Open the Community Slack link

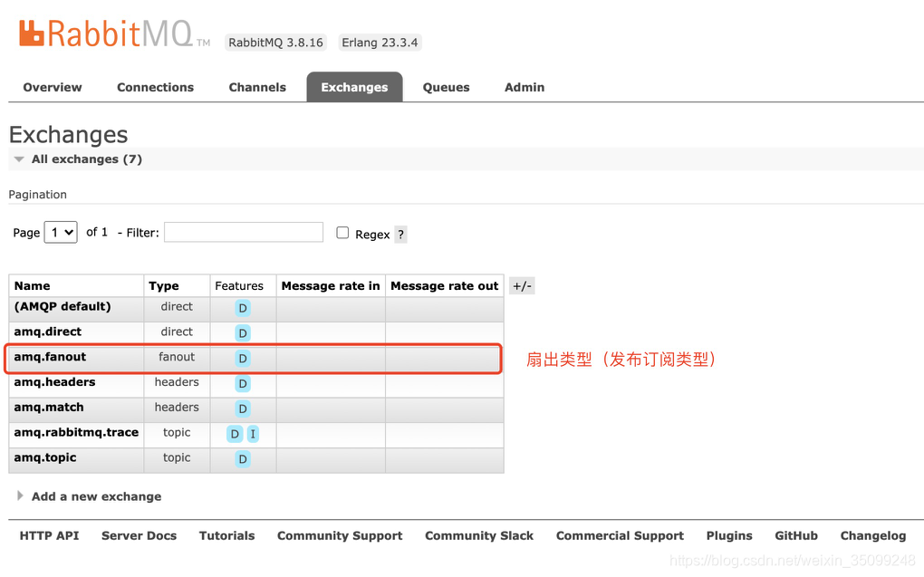click(x=479, y=535)
